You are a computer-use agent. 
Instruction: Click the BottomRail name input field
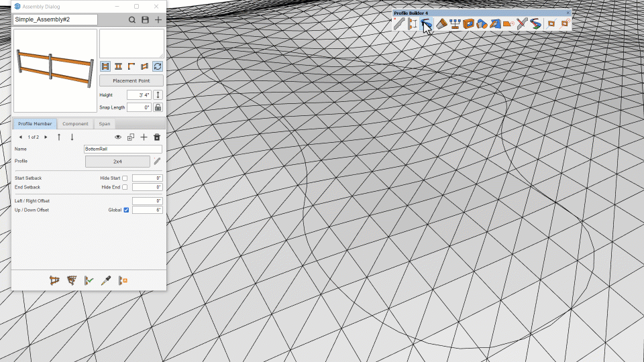123,149
